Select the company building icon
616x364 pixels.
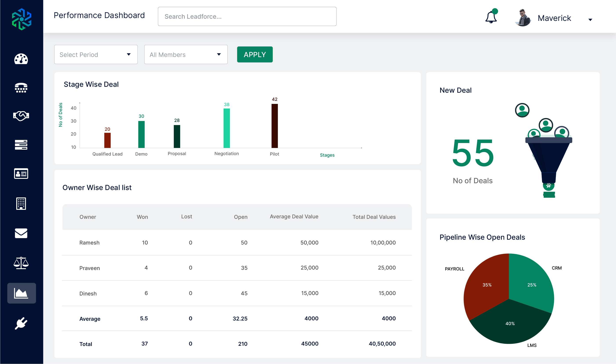(x=22, y=204)
